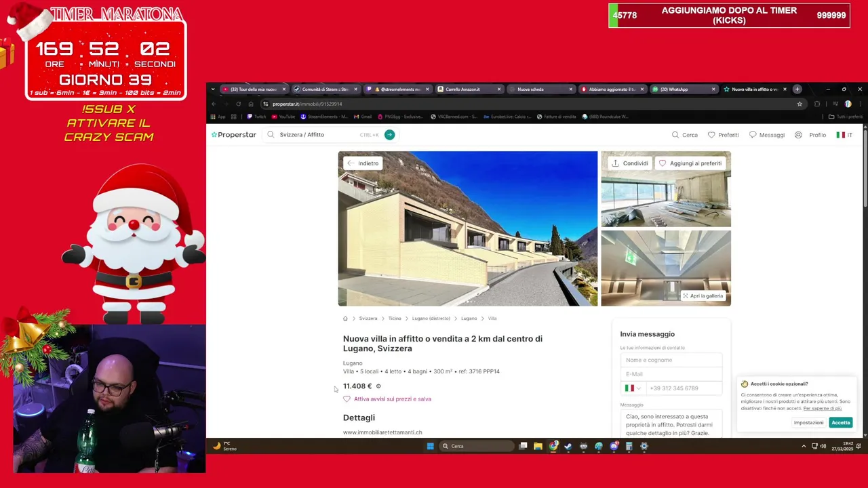Screen dimensions: 868x488
Task: Click the browser back arrow
Action: click(x=214, y=104)
